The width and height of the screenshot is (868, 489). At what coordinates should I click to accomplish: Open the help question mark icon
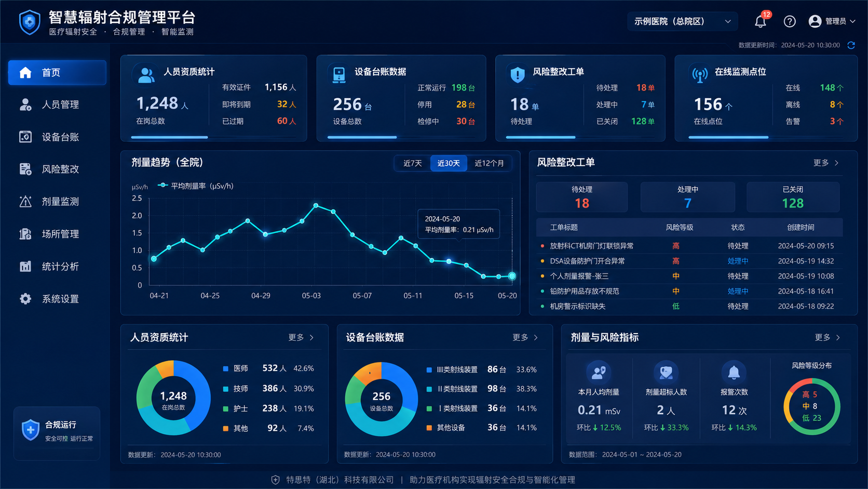(790, 21)
